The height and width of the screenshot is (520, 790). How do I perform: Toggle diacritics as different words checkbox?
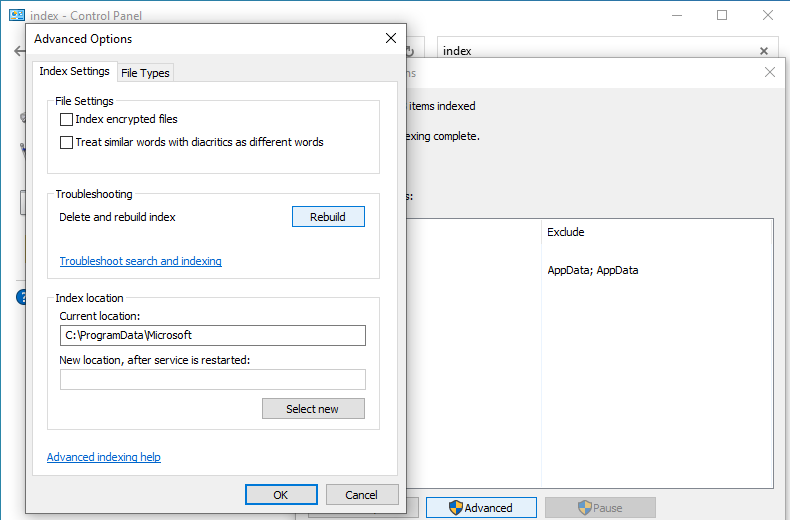[67, 142]
